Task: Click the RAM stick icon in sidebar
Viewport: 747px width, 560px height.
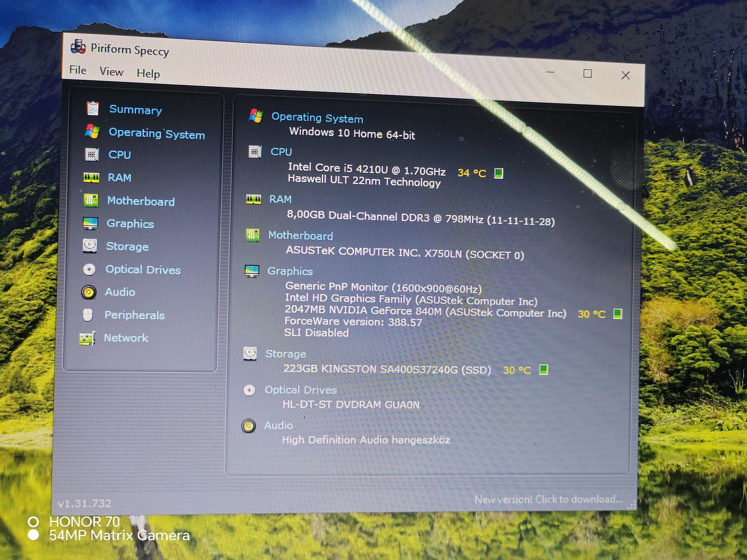Action: pyautogui.click(x=91, y=178)
